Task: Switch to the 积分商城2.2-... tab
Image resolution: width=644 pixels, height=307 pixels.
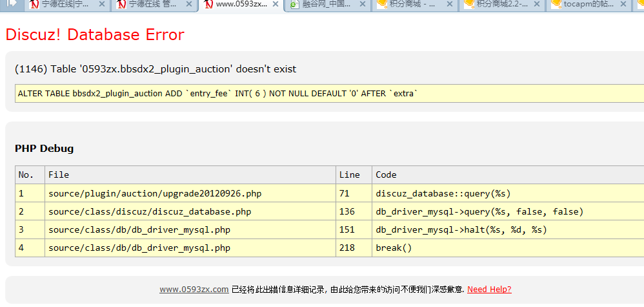Action: point(502,5)
